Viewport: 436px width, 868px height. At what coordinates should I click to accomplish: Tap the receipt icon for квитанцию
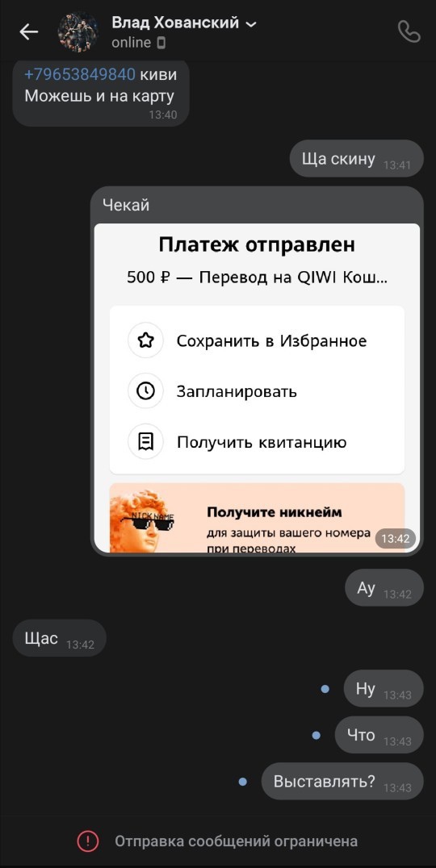(145, 442)
